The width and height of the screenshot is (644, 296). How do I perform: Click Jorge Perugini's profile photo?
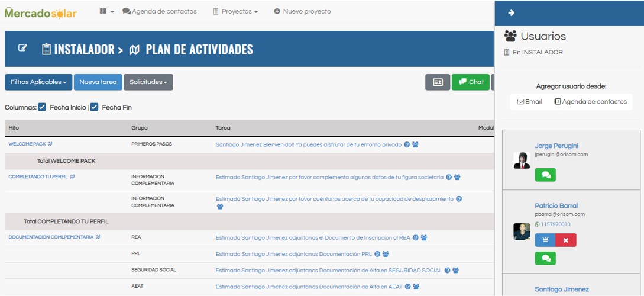click(522, 160)
